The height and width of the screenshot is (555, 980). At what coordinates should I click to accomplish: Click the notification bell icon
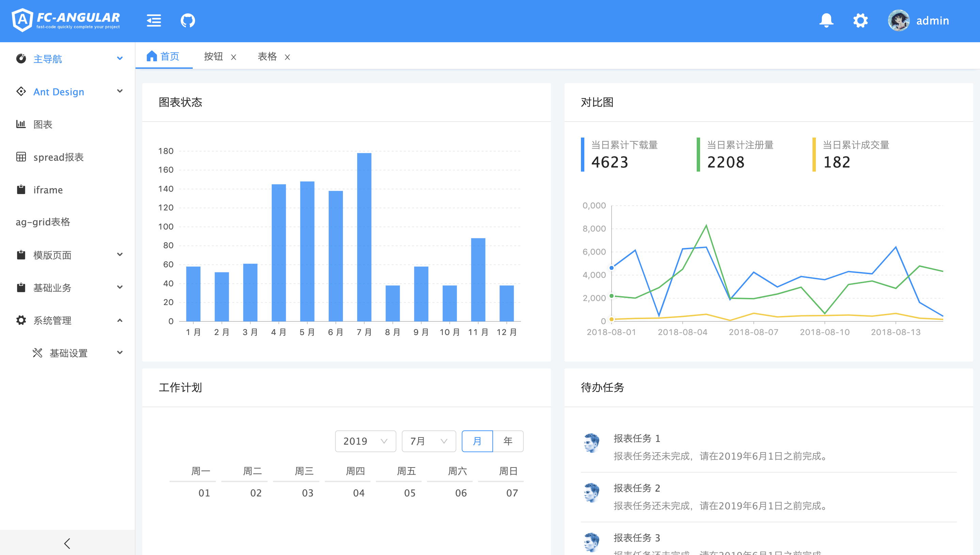pyautogui.click(x=826, y=20)
